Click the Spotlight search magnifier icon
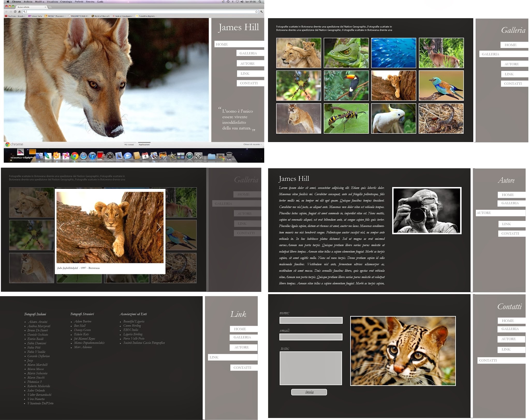Image resolution: width=530 pixels, height=420 pixels. [x=260, y=2]
